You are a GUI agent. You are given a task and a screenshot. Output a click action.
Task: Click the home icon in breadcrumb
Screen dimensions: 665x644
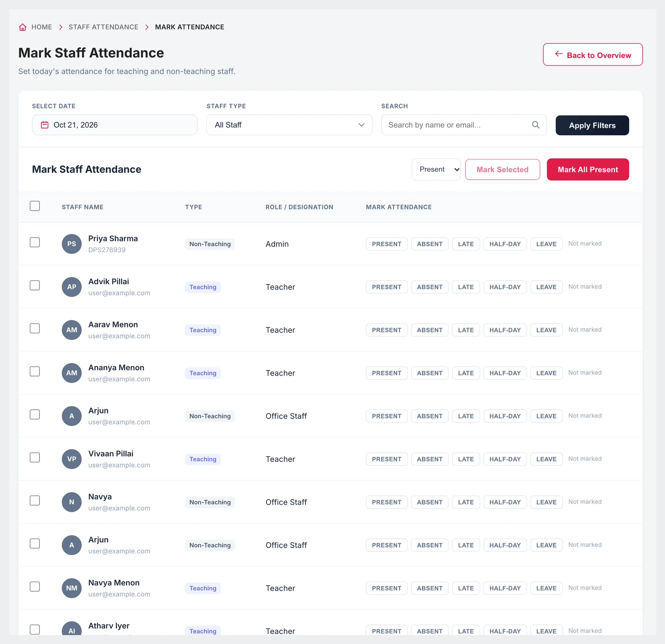coord(22,27)
